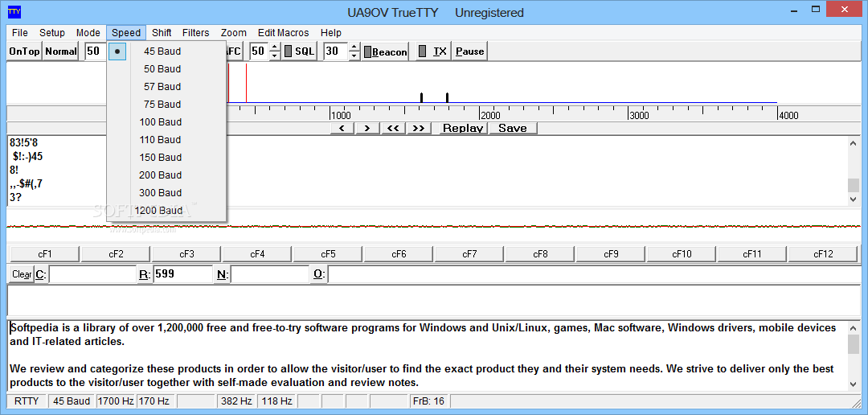Run the cF8 macro
868x415 pixels.
click(540, 254)
